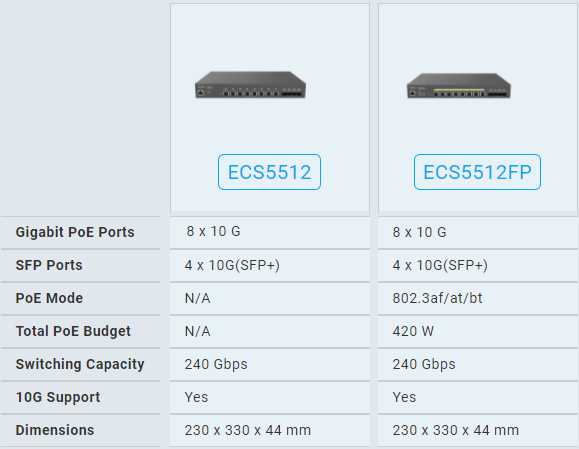Click ECS5512 PoE Mode N/A cell

(x=270, y=298)
